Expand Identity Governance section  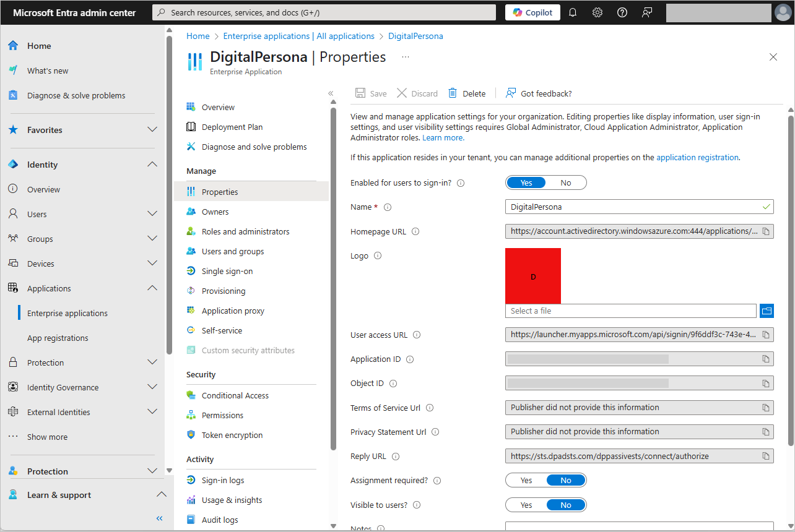[152, 387]
